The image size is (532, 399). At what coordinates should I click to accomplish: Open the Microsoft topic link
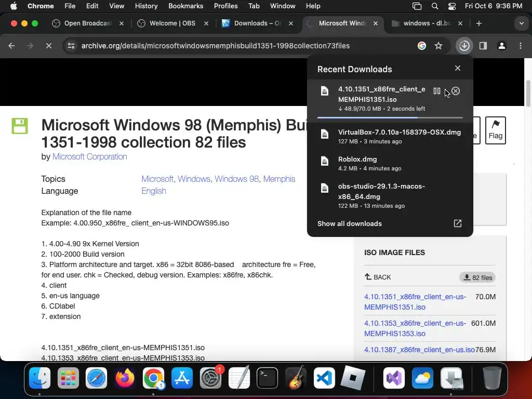tap(157, 179)
